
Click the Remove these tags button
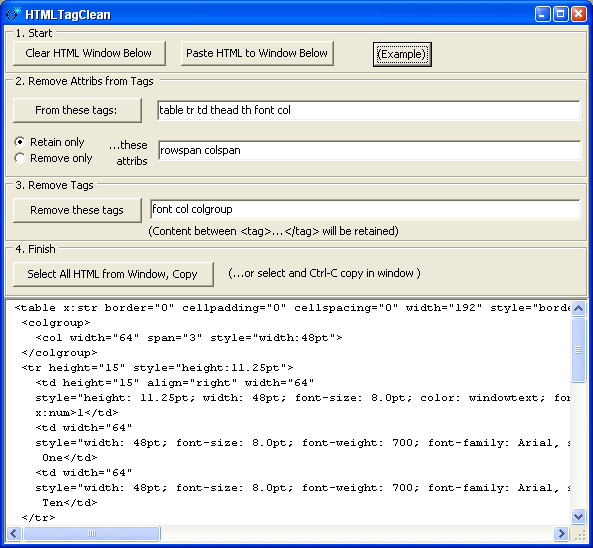tap(77, 210)
